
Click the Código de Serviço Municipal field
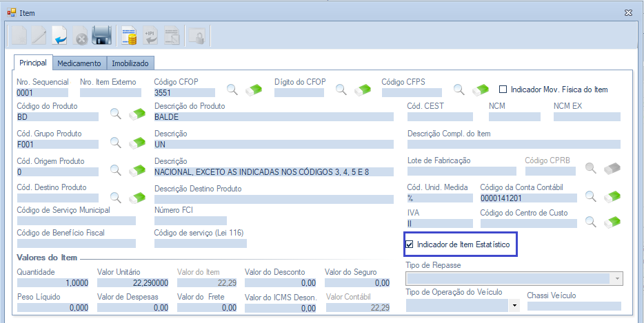[x=77, y=221]
